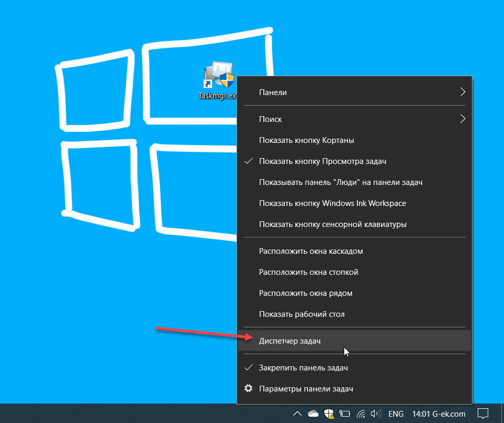Show hidden tray icons chevron
This screenshot has width=504, height=423.
click(x=297, y=414)
